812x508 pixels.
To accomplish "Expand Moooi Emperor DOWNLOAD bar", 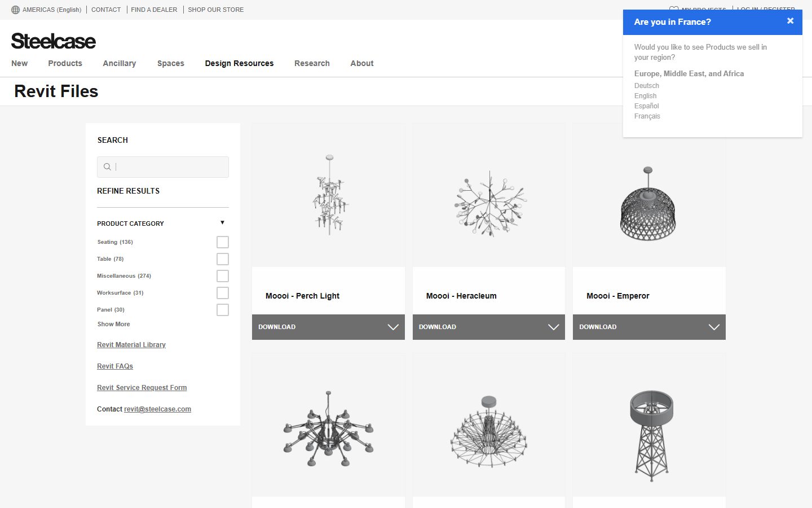I will click(649, 327).
